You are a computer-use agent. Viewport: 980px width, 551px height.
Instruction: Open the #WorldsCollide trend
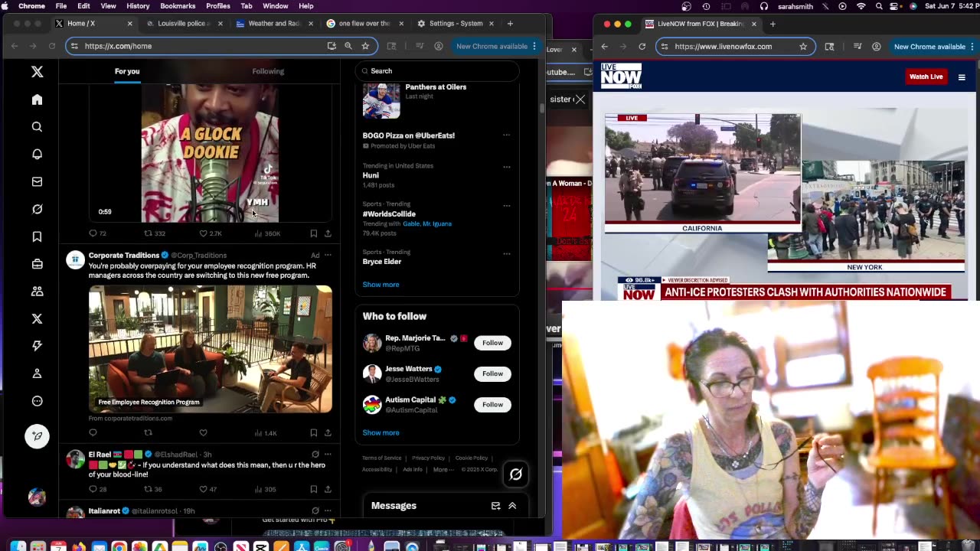(x=389, y=214)
